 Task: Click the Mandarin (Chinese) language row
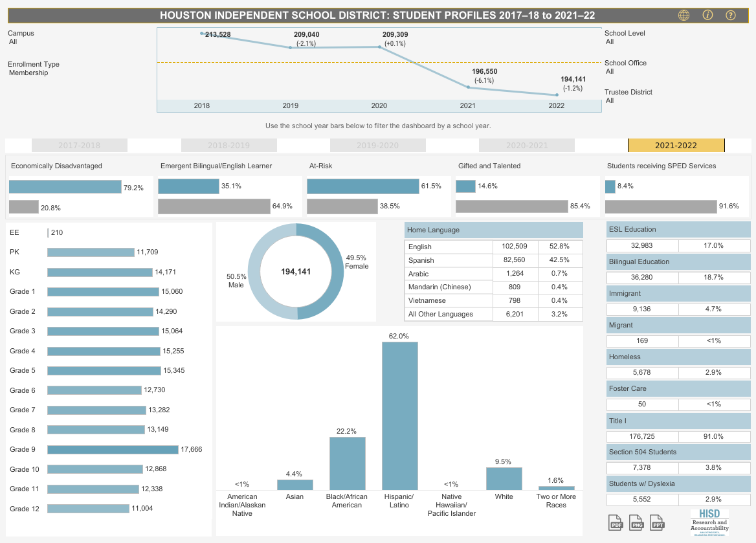click(494, 287)
